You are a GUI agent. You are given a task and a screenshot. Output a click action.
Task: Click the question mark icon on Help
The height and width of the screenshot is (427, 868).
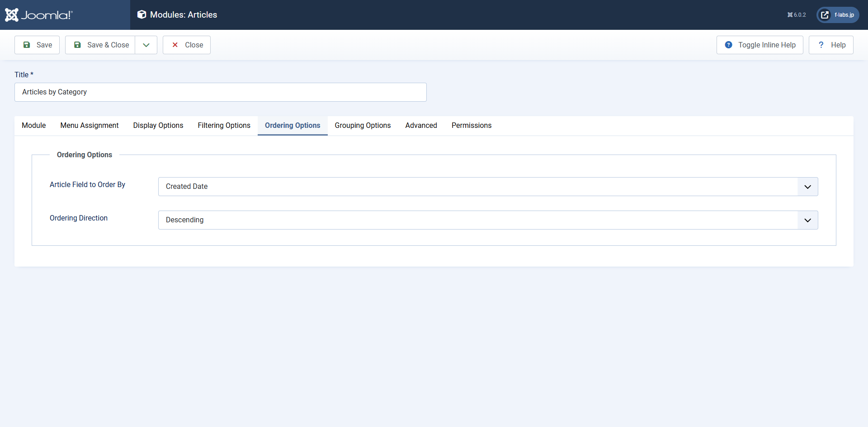click(x=821, y=45)
